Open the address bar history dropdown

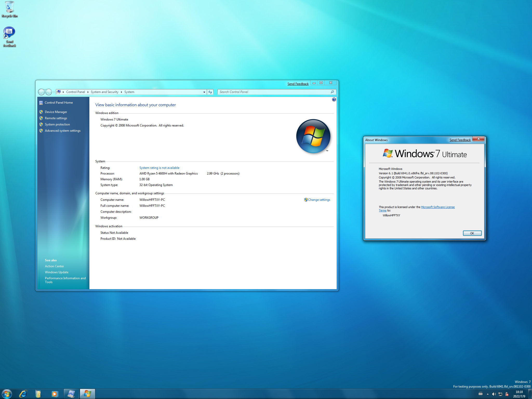click(204, 92)
